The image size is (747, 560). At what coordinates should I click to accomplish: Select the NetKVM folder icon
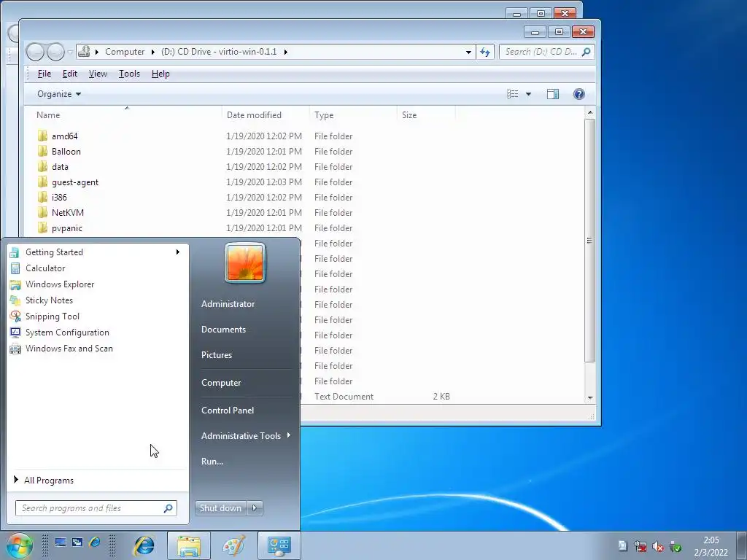pyautogui.click(x=42, y=212)
